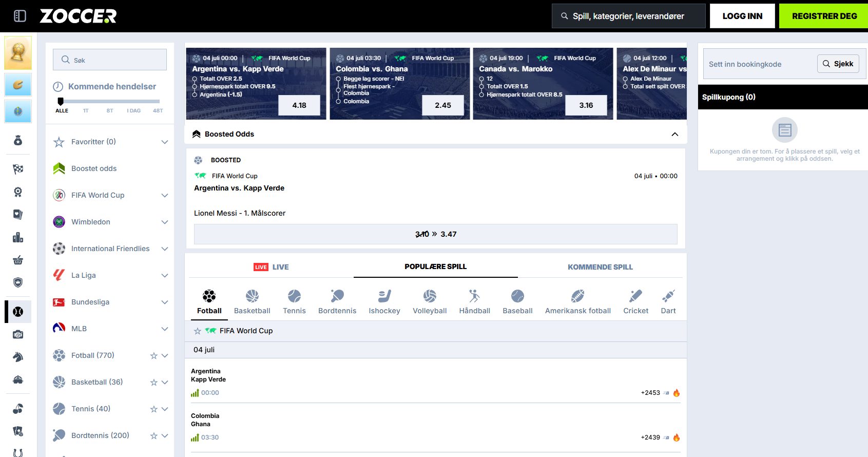
Task: Open the live camera icon in the left rail
Action: coord(18,334)
